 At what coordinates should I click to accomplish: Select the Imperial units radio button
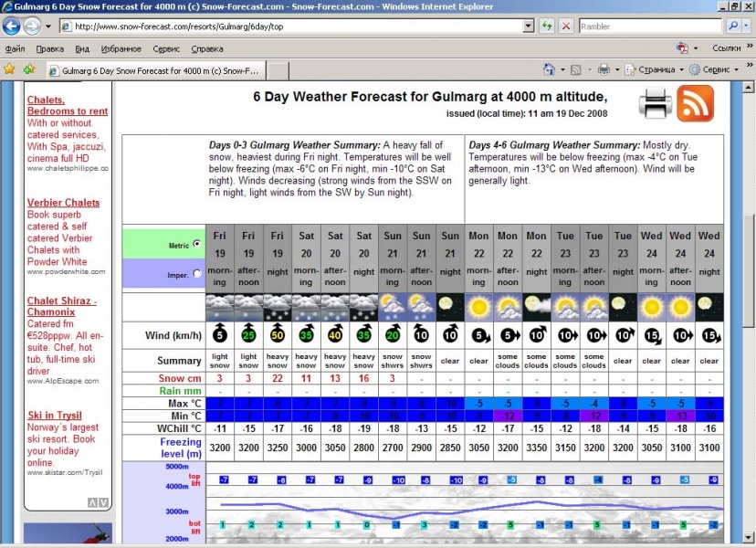tap(197, 273)
